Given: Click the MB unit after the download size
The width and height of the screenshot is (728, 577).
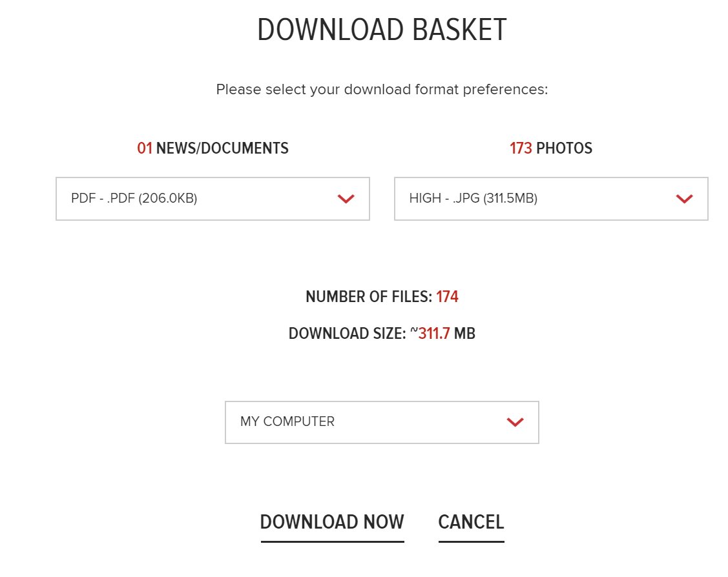Looking at the screenshot, I should 464,334.
